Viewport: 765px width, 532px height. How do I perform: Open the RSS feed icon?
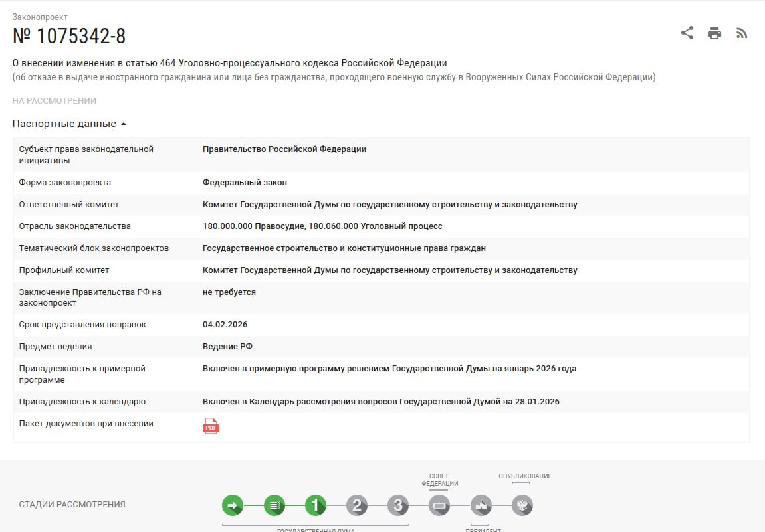[742, 33]
